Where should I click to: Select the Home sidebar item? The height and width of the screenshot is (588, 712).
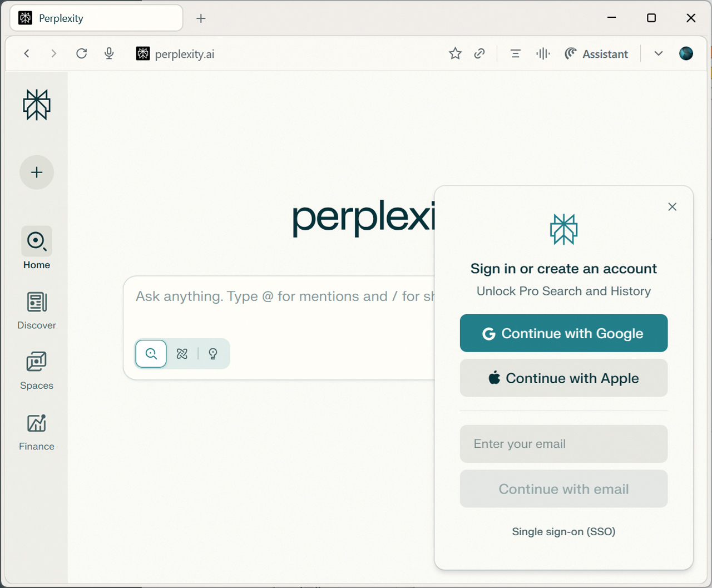[x=37, y=249]
